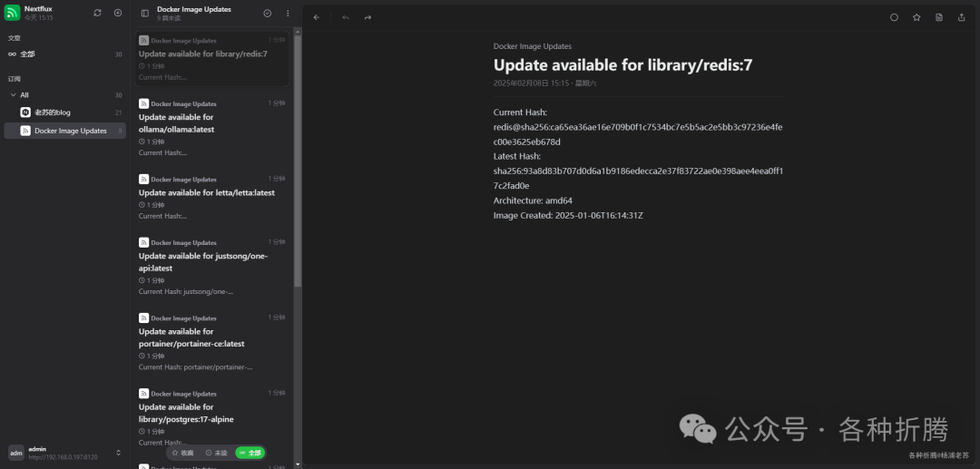
Task: Click the feed icon on justsong article card
Action: 143,242
